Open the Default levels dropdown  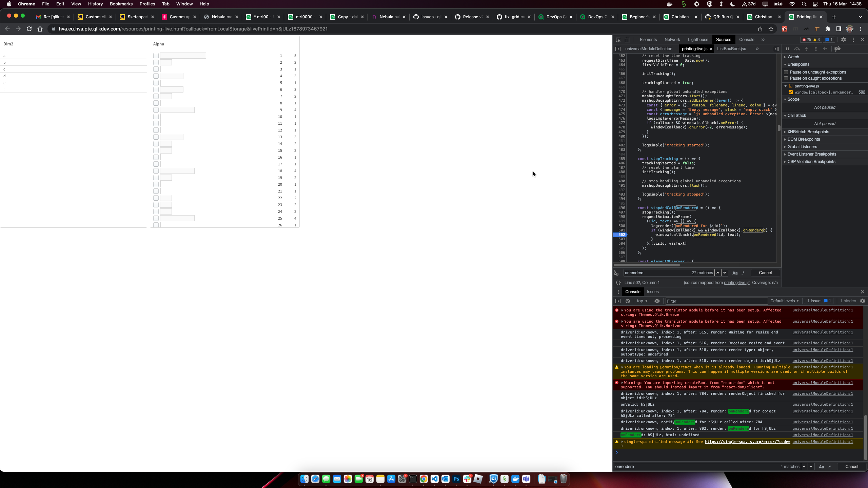pos(784,301)
